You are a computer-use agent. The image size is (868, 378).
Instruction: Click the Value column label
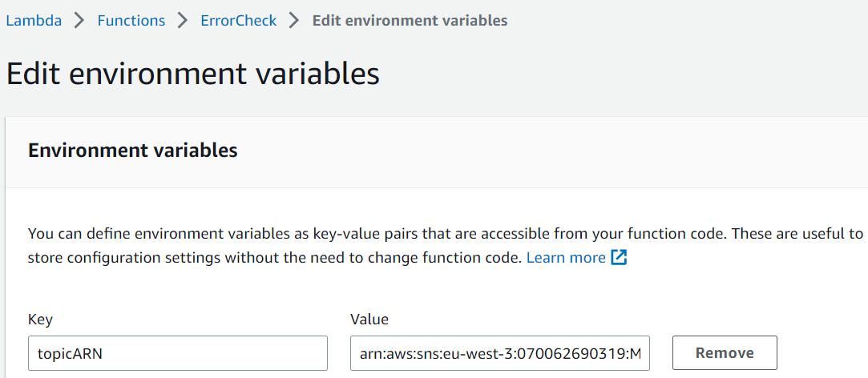[369, 320]
